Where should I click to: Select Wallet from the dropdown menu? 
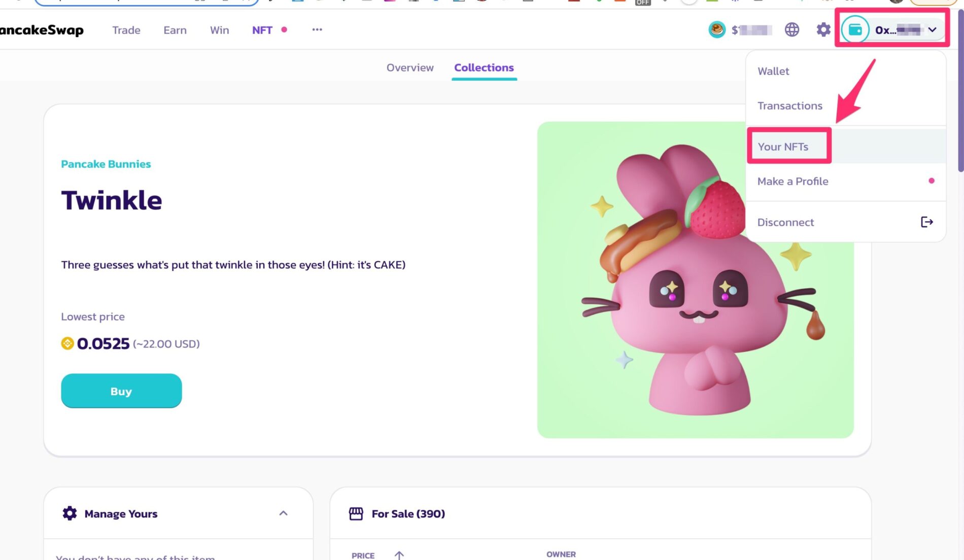pos(846,71)
